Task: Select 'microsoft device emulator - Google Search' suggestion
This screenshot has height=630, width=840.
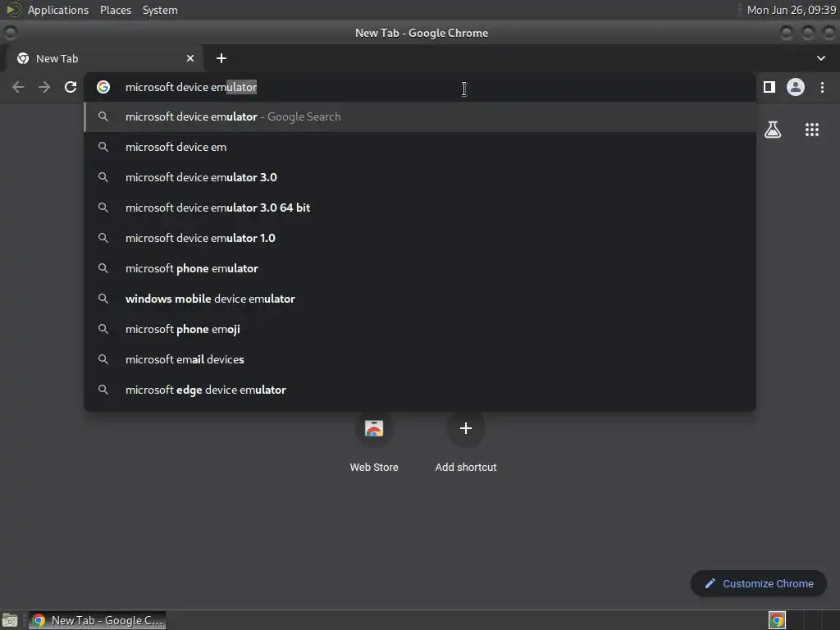Action: click(x=420, y=116)
